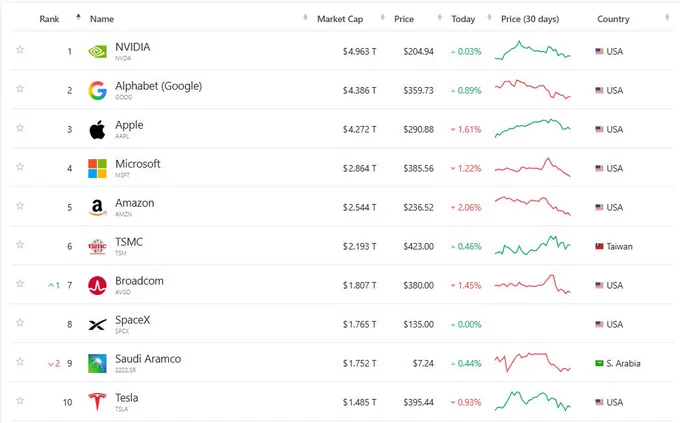Click the TSMC 30-day price chart
Viewport: 680px width, 423px height.
[533, 246]
